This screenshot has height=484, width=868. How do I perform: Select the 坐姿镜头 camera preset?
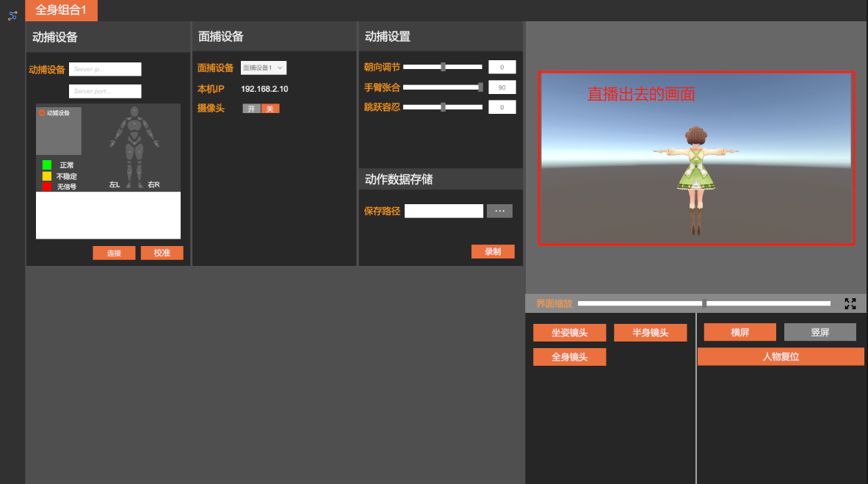[x=569, y=333]
